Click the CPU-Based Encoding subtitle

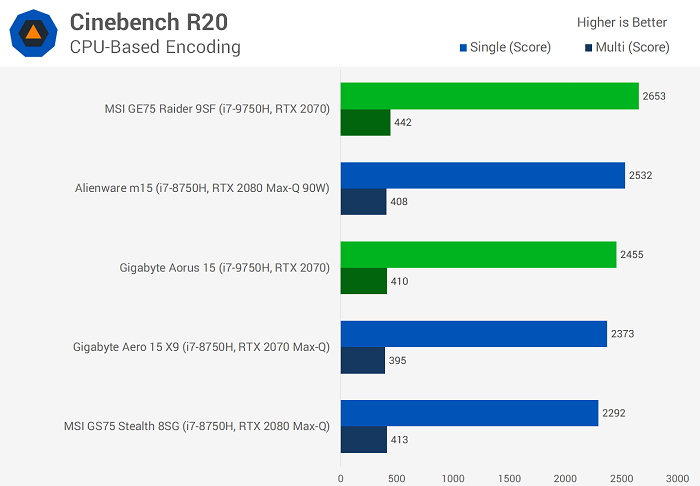[x=155, y=46]
